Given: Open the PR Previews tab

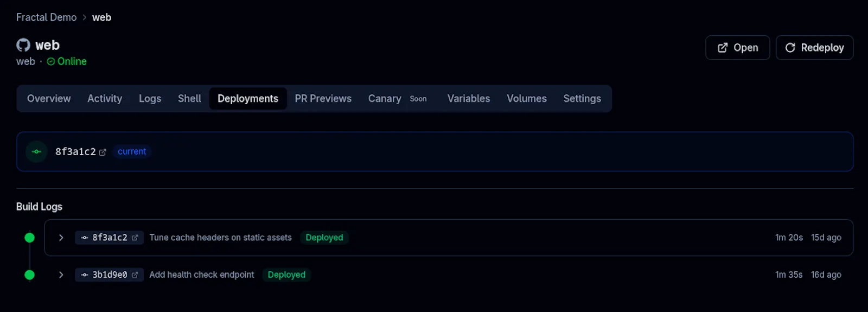Looking at the screenshot, I should pos(323,99).
